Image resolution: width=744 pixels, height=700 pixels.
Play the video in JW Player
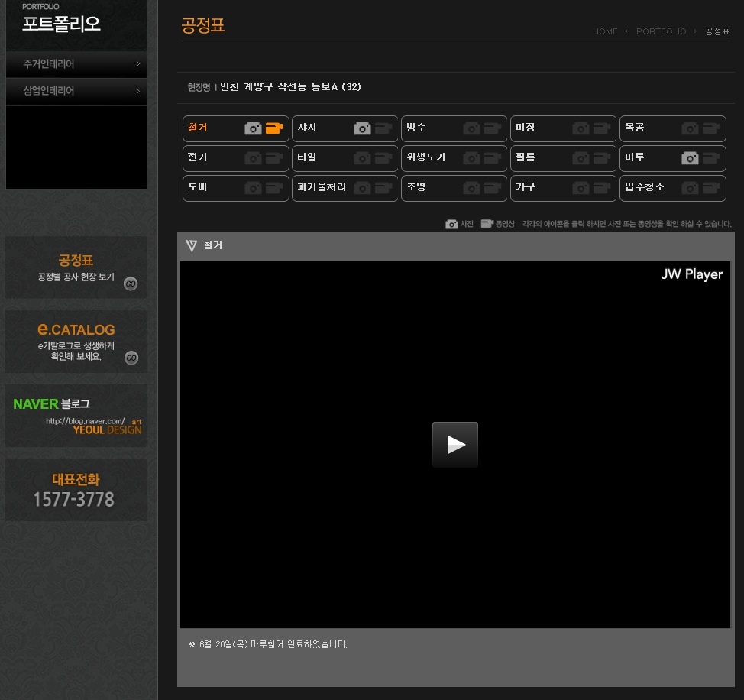coord(454,445)
